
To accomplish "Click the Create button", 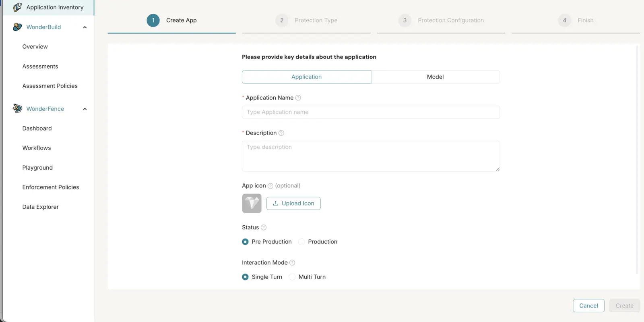I will click(624, 306).
